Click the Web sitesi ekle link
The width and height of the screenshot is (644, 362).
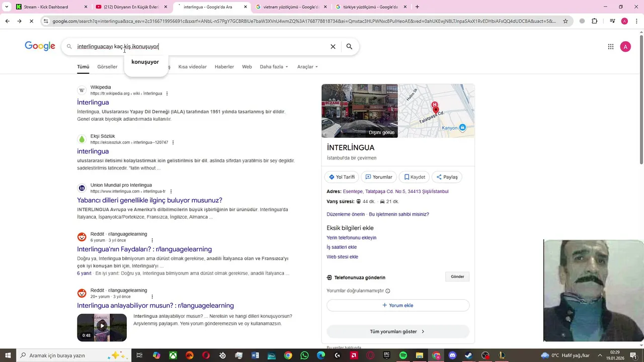(x=342, y=257)
